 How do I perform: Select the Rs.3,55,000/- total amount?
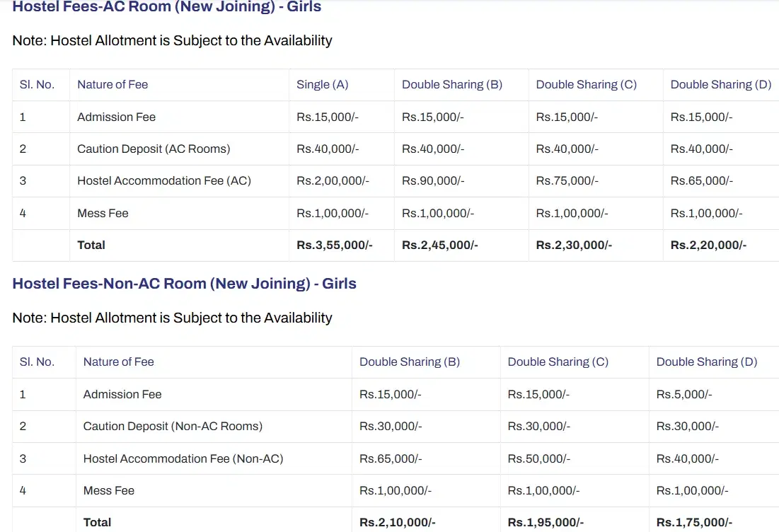(x=334, y=245)
